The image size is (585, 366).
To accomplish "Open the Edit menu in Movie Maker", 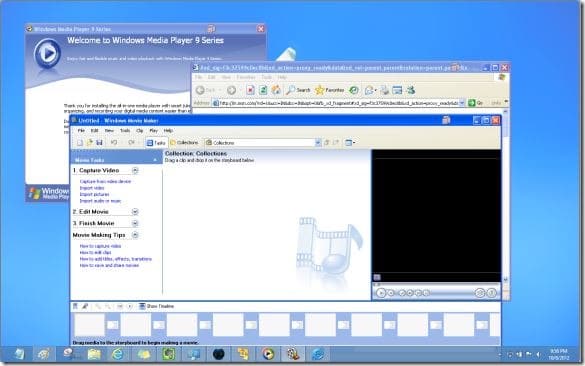I will pyautogui.click(x=94, y=131).
